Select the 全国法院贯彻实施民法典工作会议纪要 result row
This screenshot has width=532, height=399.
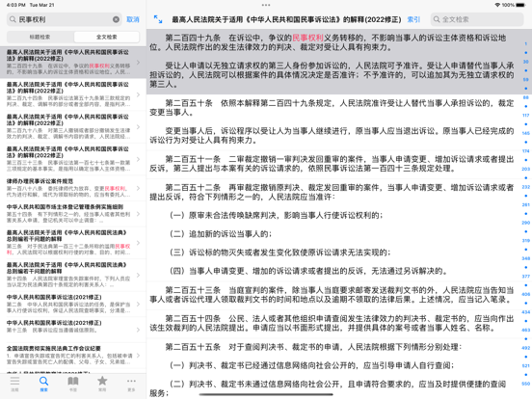73,356
